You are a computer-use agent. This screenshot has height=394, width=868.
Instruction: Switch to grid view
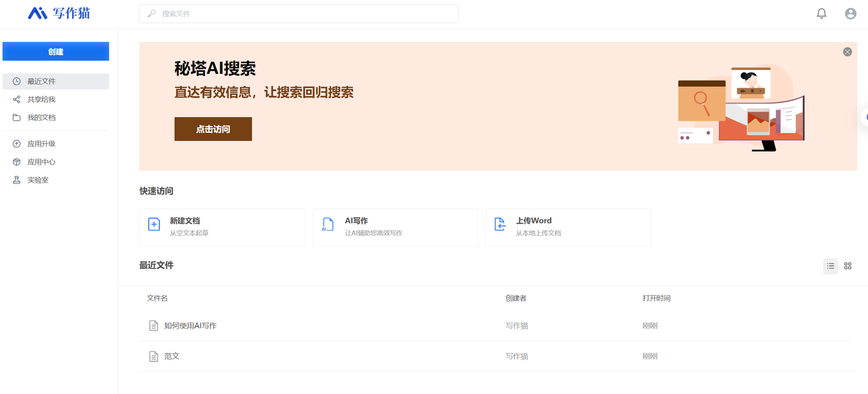848,267
